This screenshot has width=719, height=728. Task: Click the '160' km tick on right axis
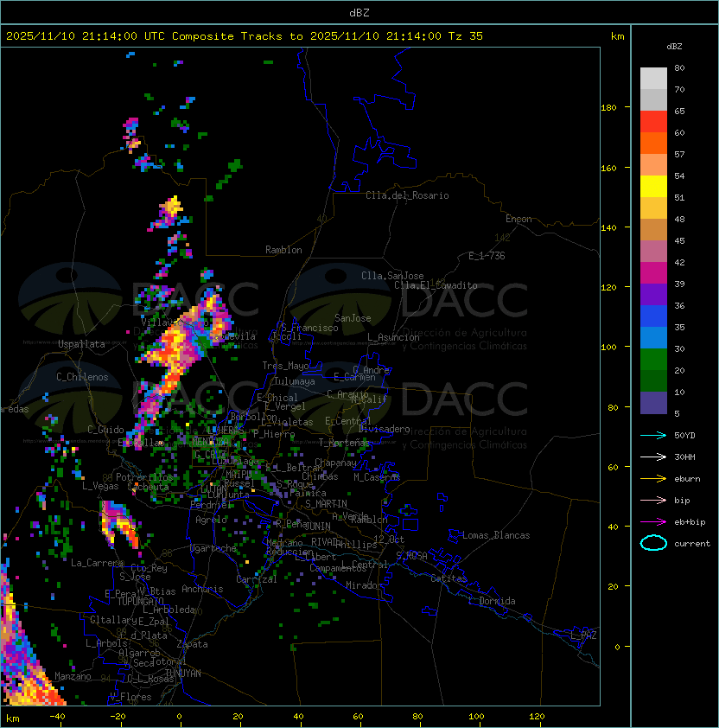pyautogui.click(x=608, y=168)
